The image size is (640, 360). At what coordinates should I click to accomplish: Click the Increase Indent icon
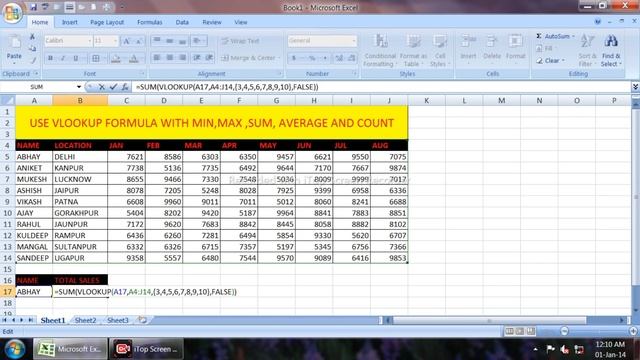[209, 58]
